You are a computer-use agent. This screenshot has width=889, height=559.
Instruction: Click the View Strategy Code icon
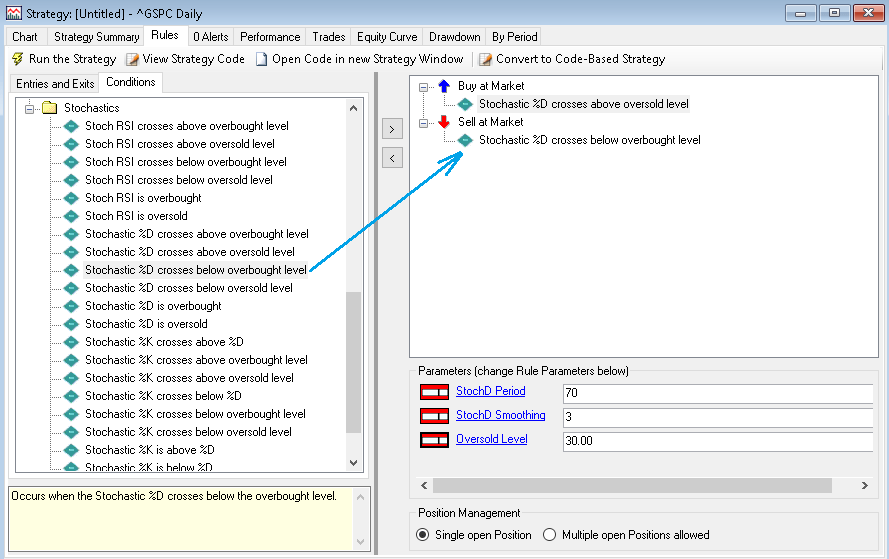tap(132, 59)
